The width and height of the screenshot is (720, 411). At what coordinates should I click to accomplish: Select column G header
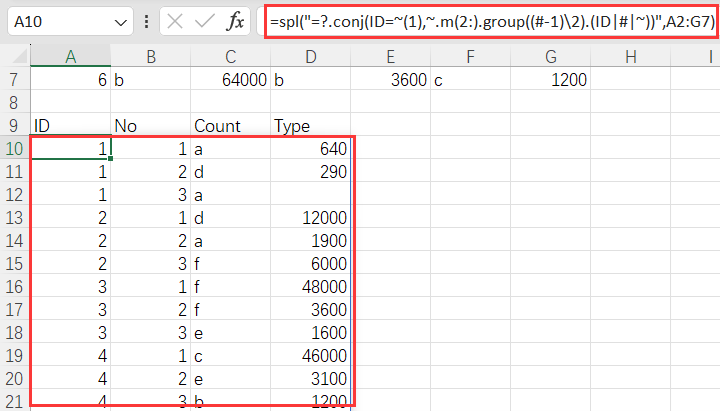click(551, 58)
